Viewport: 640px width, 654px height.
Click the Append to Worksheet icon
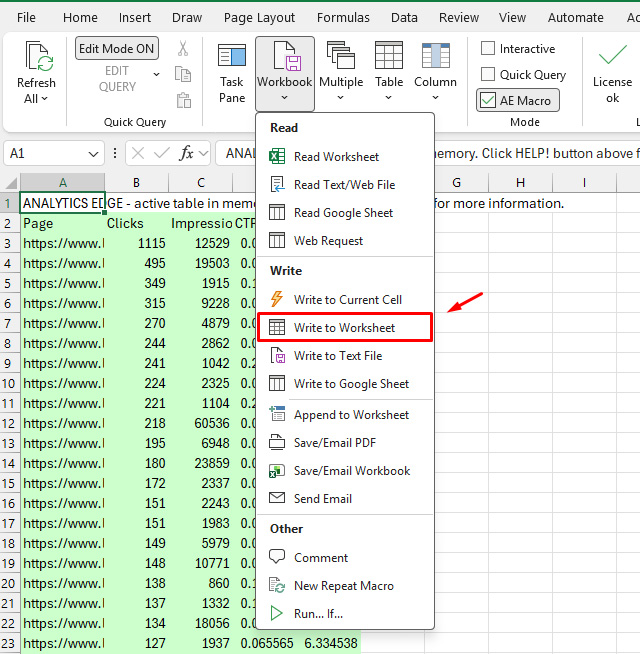[x=277, y=414]
